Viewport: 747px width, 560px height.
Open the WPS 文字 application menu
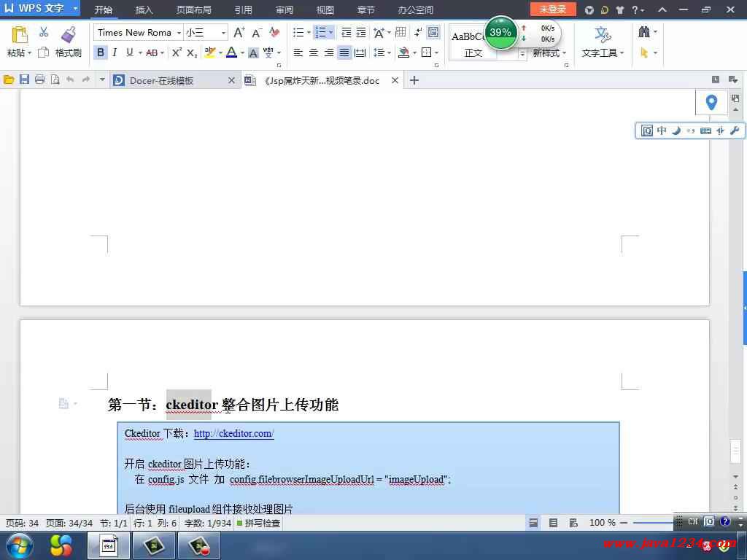tap(40, 8)
